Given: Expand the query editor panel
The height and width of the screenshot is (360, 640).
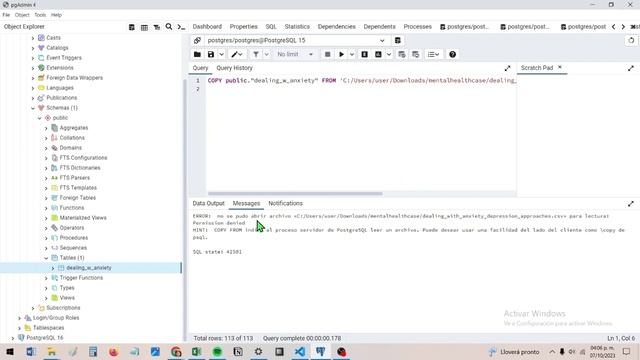Looking at the screenshot, I should (x=507, y=68).
